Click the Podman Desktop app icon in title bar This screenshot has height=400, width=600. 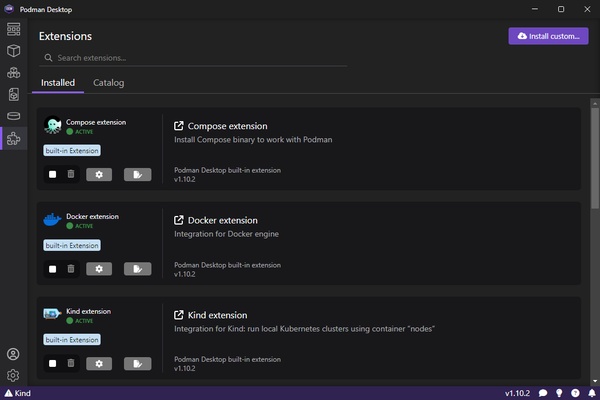click(x=9, y=9)
